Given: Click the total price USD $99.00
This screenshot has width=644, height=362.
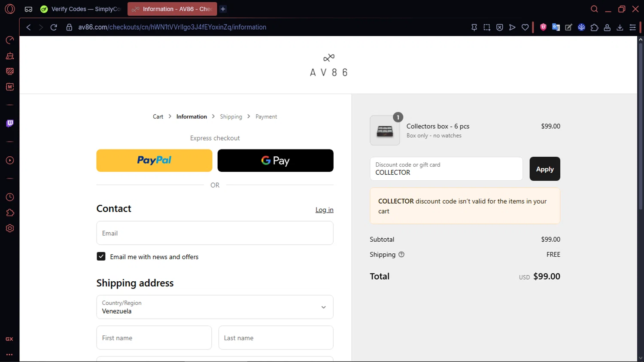Looking at the screenshot, I should coord(539,277).
